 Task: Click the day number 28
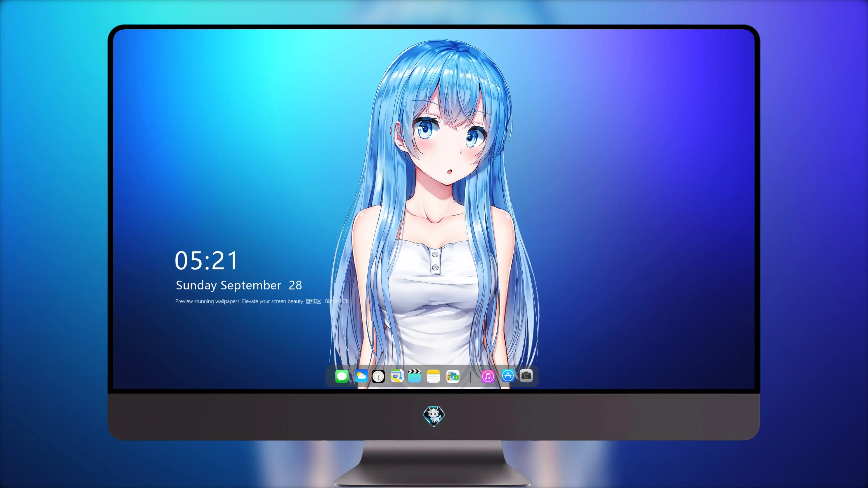coord(295,285)
